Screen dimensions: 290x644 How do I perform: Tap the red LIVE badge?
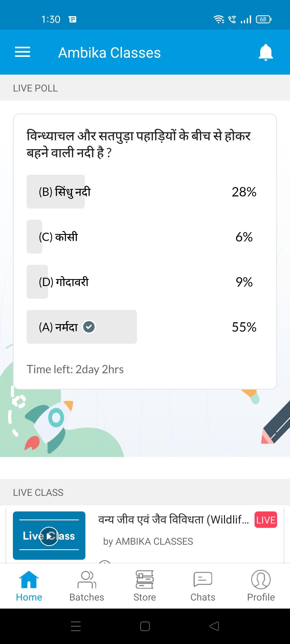(266, 520)
